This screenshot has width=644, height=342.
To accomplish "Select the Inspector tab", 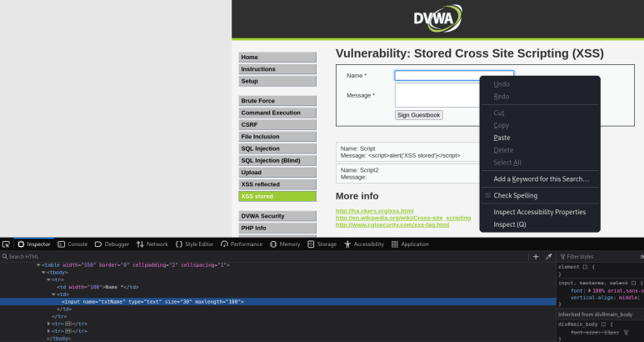I will (34, 244).
